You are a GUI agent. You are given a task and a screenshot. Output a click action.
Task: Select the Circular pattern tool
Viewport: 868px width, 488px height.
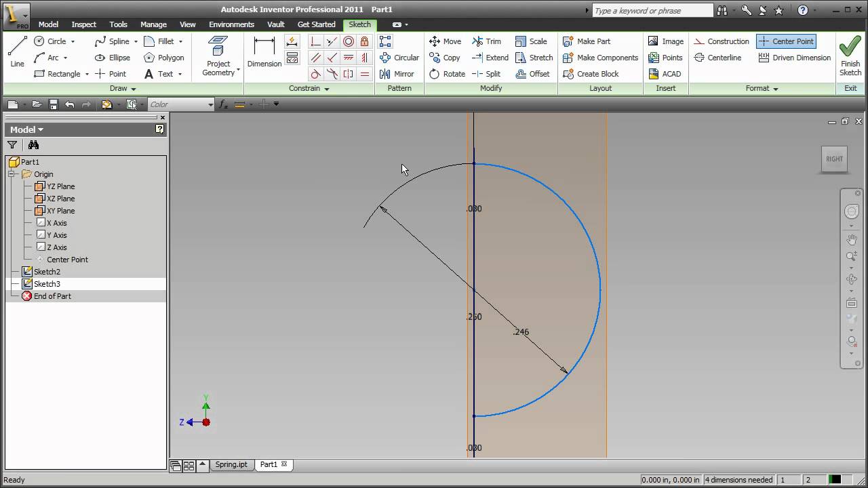[399, 58]
